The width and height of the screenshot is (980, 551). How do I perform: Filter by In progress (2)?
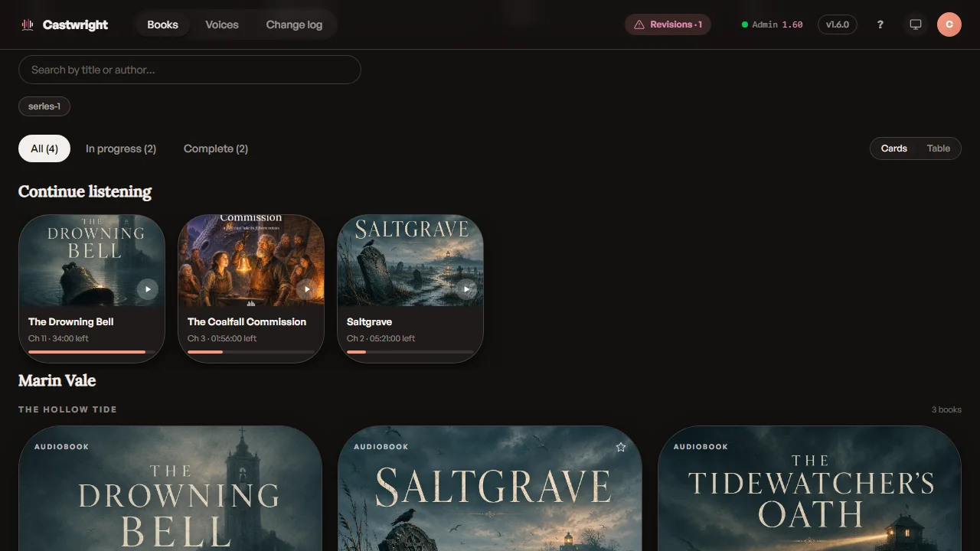click(x=121, y=148)
